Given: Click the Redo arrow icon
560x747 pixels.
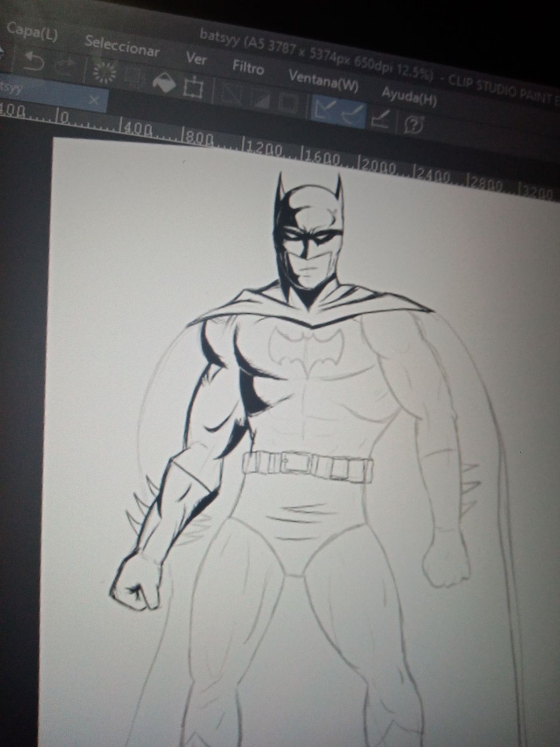Looking at the screenshot, I should tap(66, 66).
